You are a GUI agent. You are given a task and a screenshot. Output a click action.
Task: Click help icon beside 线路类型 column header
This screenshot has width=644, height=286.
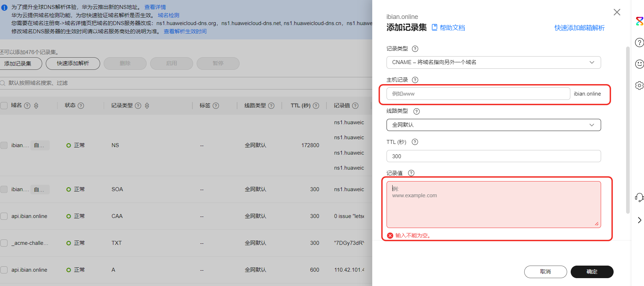click(x=271, y=106)
